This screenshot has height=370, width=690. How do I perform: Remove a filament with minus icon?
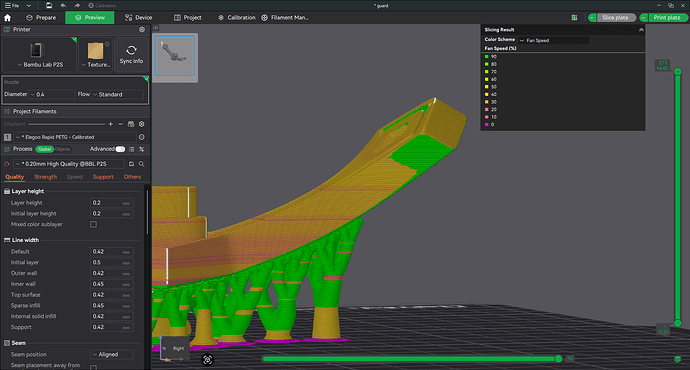[x=121, y=124]
